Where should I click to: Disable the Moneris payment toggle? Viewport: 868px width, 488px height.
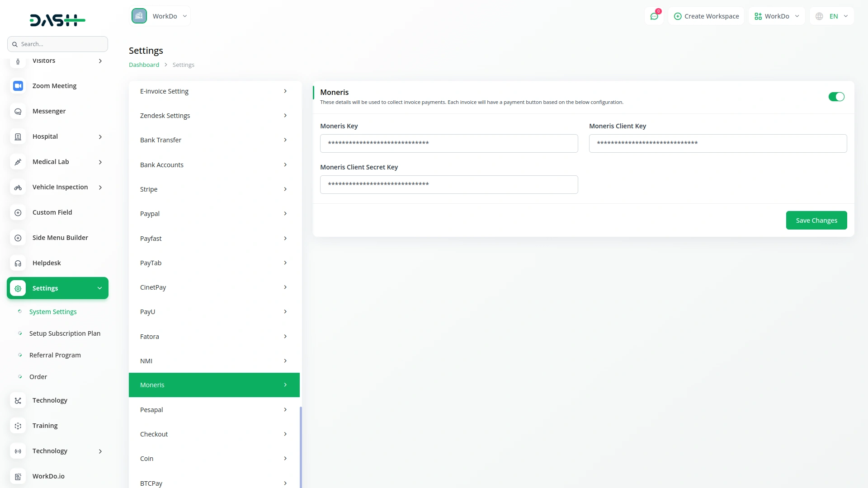836,97
